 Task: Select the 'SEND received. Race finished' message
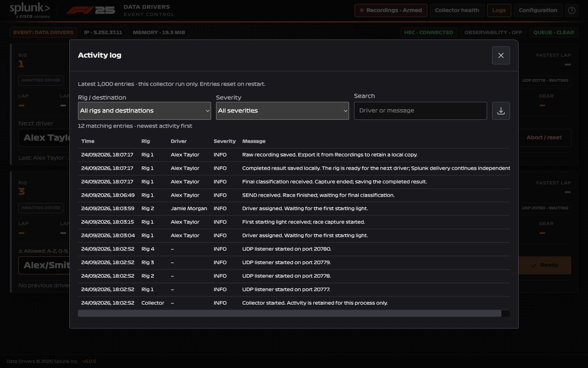[x=318, y=195]
